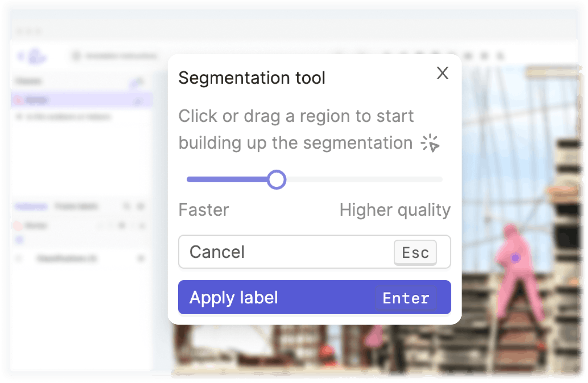588x383 pixels.
Task: Click the speed-quality slider handle
Action: (x=277, y=180)
